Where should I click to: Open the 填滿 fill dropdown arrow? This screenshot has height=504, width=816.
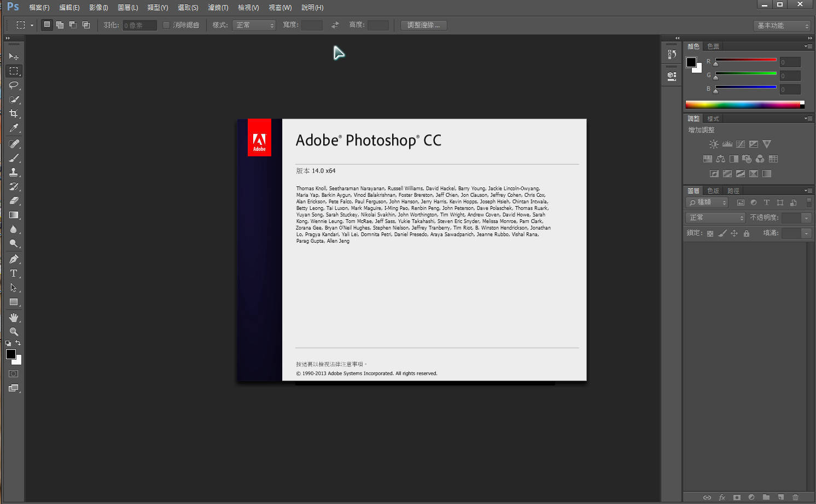[x=806, y=233]
